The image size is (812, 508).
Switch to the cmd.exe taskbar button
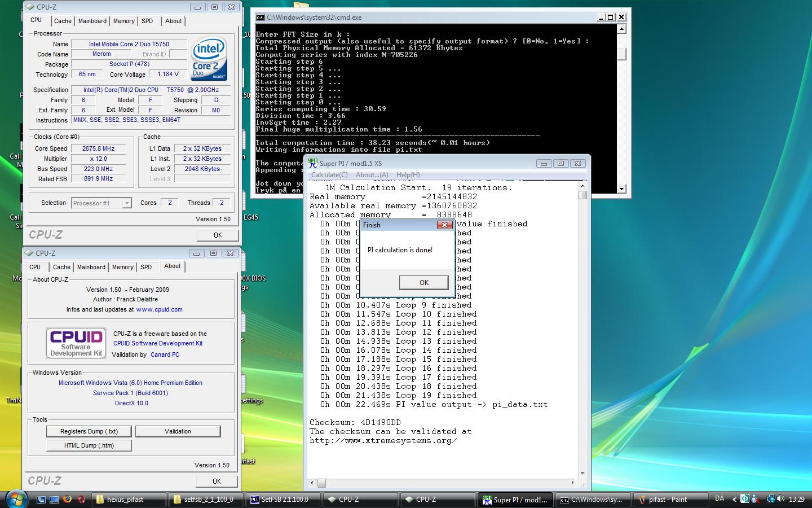(592, 500)
